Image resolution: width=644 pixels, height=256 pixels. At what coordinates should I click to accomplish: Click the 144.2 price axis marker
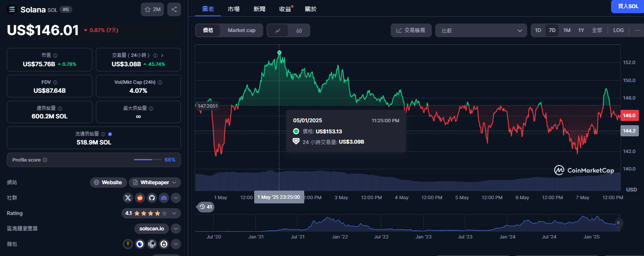click(629, 131)
